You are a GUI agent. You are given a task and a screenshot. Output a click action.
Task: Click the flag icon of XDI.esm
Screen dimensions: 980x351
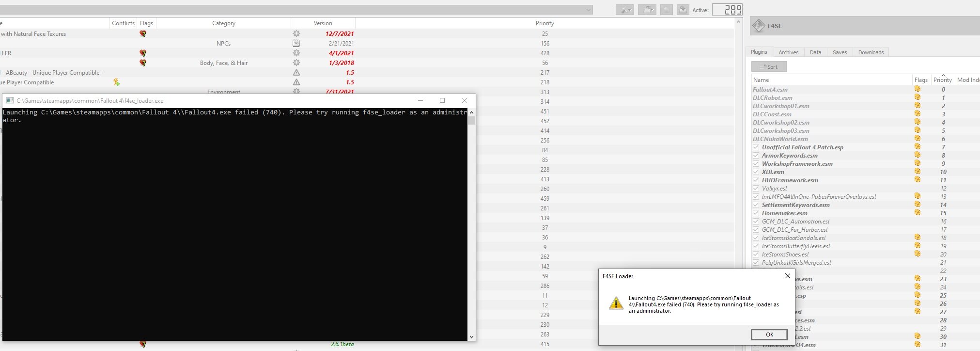918,172
